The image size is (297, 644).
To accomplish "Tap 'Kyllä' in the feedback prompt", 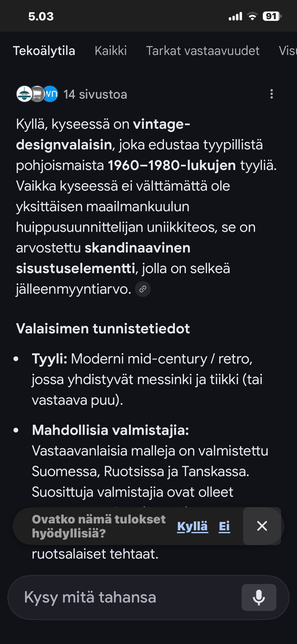I will [192, 526].
